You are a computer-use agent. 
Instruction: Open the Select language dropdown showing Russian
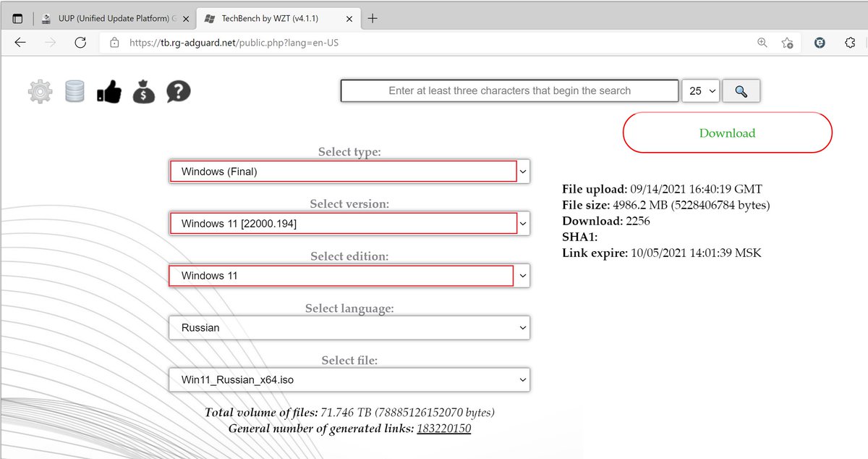point(349,328)
